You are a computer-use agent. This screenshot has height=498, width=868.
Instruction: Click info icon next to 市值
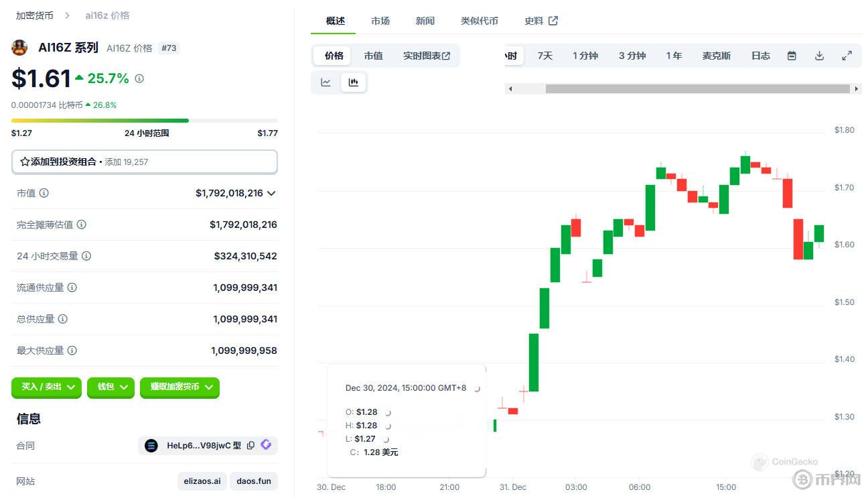click(x=44, y=193)
